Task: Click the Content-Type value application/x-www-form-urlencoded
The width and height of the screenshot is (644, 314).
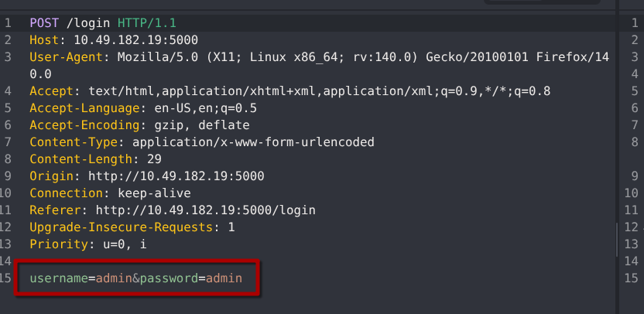Action: [x=253, y=142]
